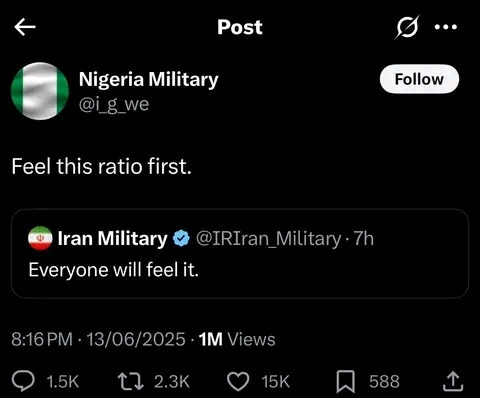Viewport: 480px width, 398px height.
Task: Open the Nigeria Military display name
Action: click(149, 80)
